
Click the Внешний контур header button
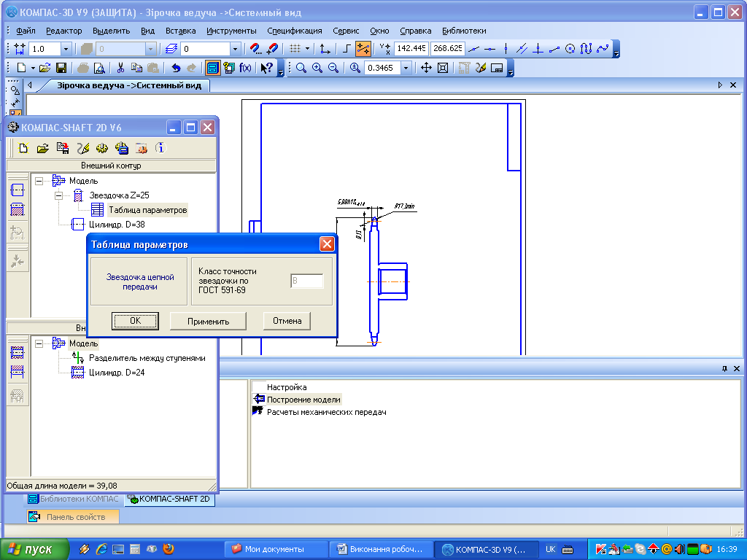point(111,166)
